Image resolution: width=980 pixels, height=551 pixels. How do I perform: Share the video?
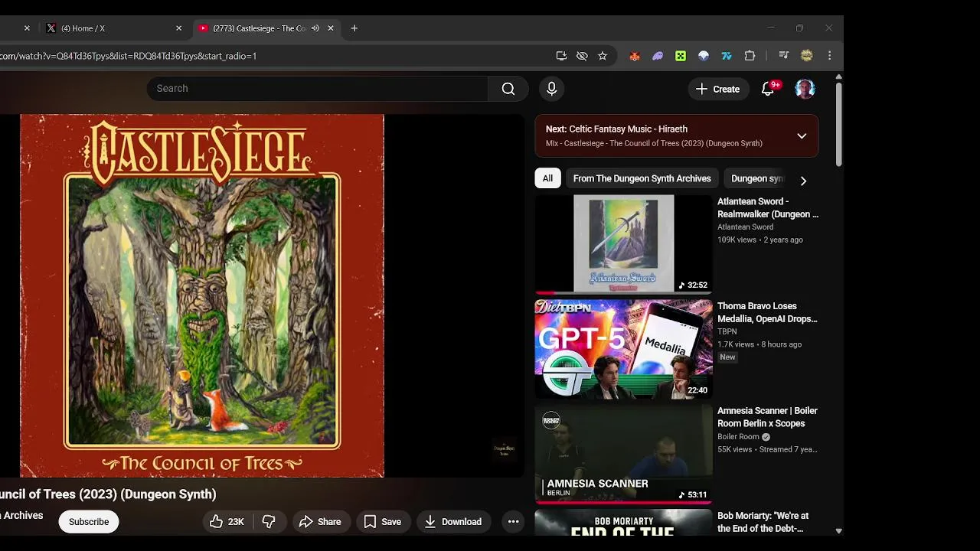pos(320,522)
